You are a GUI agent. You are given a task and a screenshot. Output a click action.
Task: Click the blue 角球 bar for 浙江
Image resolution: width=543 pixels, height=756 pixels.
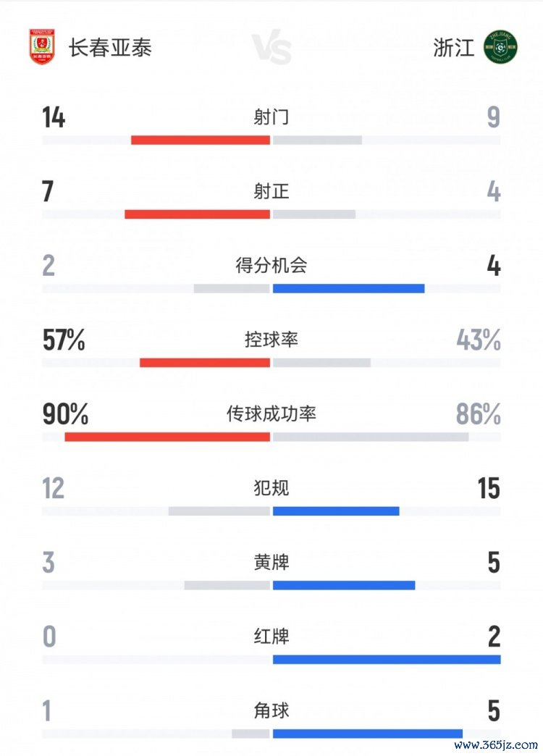pyautogui.click(x=367, y=734)
